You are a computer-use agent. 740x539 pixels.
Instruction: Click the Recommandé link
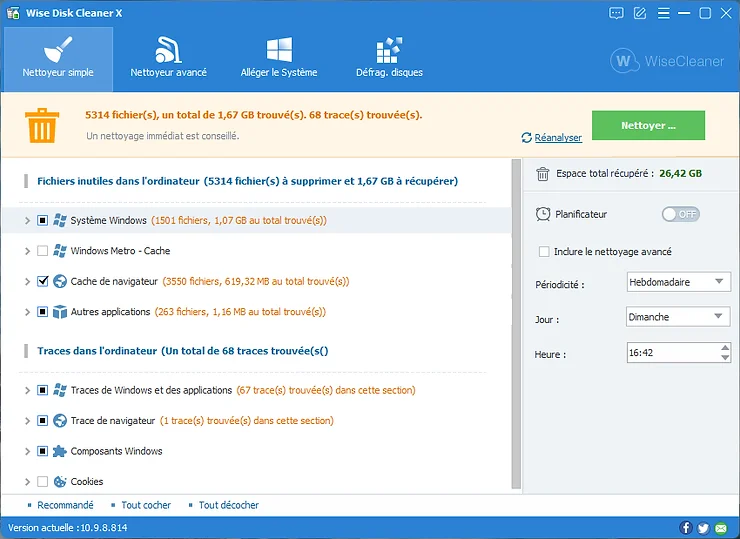[65, 505]
